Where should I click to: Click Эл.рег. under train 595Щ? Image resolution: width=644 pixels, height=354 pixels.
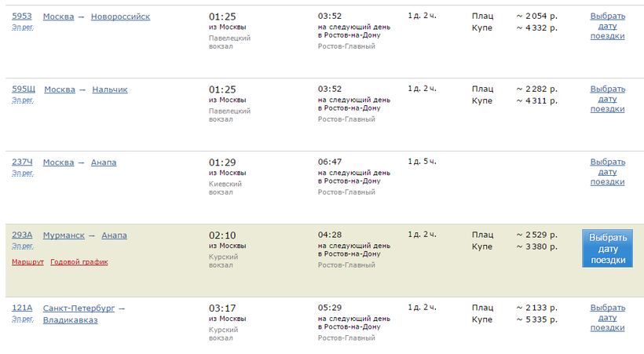point(23,100)
